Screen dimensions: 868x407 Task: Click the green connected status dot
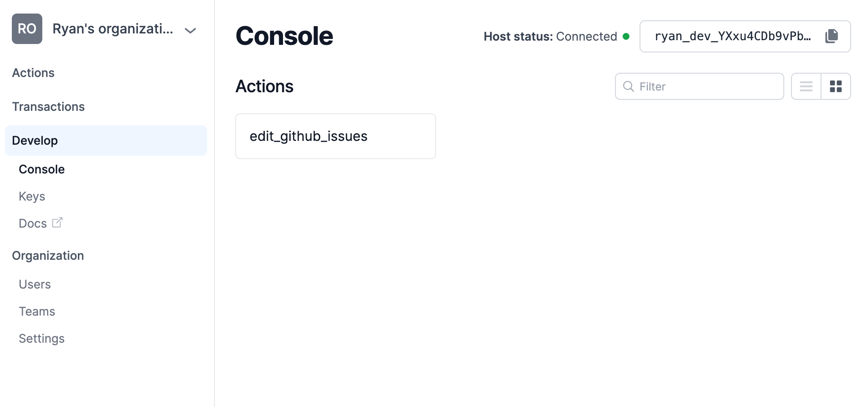(626, 36)
